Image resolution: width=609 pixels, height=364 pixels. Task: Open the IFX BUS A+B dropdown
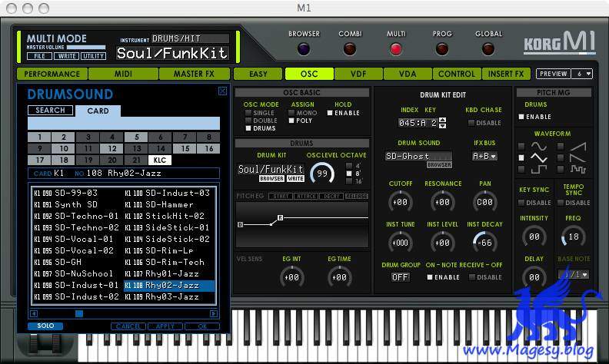click(484, 156)
